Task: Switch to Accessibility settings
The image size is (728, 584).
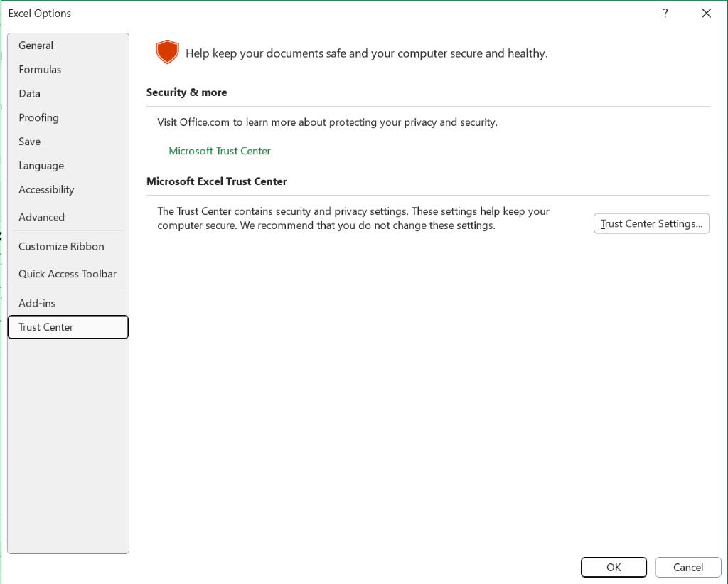Action: pos(68,189)
